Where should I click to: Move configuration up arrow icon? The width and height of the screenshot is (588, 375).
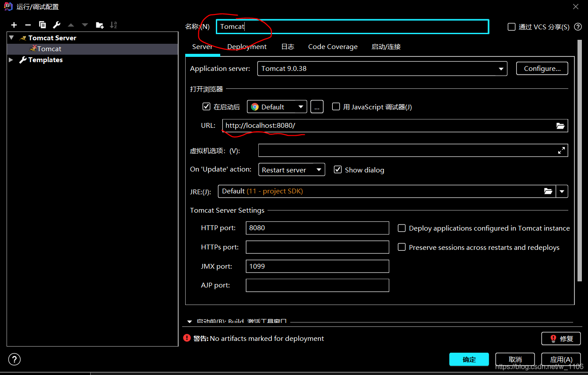[x=71, y=25]
